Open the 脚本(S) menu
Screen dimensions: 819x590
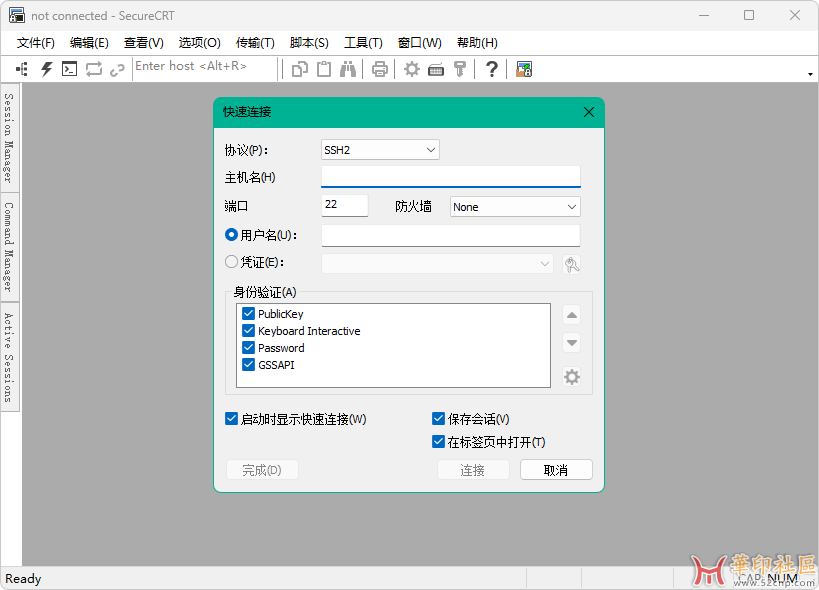point(309,43)
